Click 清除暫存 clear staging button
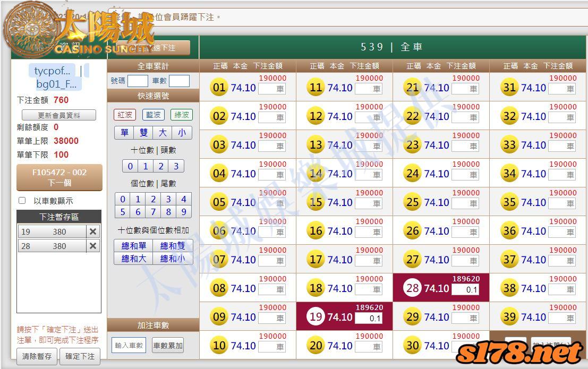This screenshot has height=369, width=588. 37,356
